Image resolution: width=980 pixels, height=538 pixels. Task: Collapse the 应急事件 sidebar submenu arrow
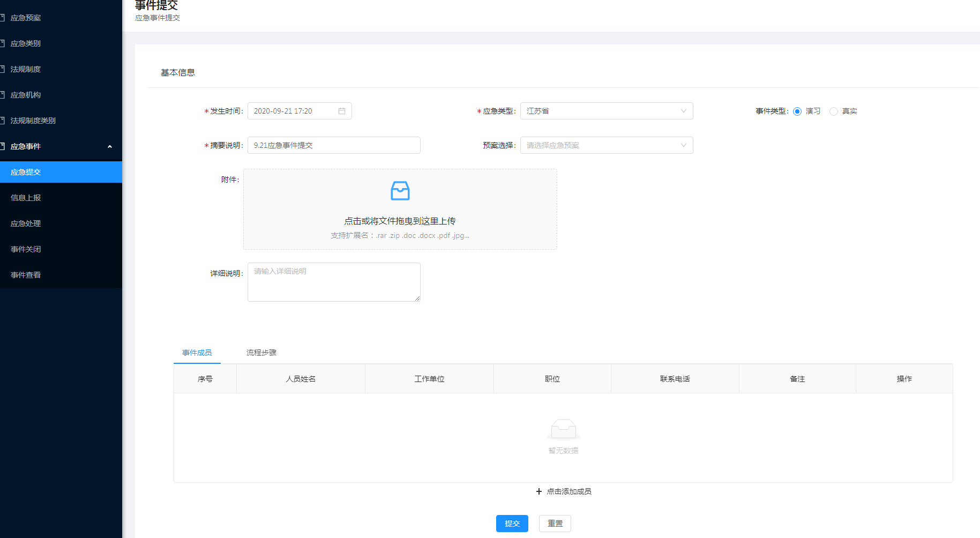click(110, 146)
